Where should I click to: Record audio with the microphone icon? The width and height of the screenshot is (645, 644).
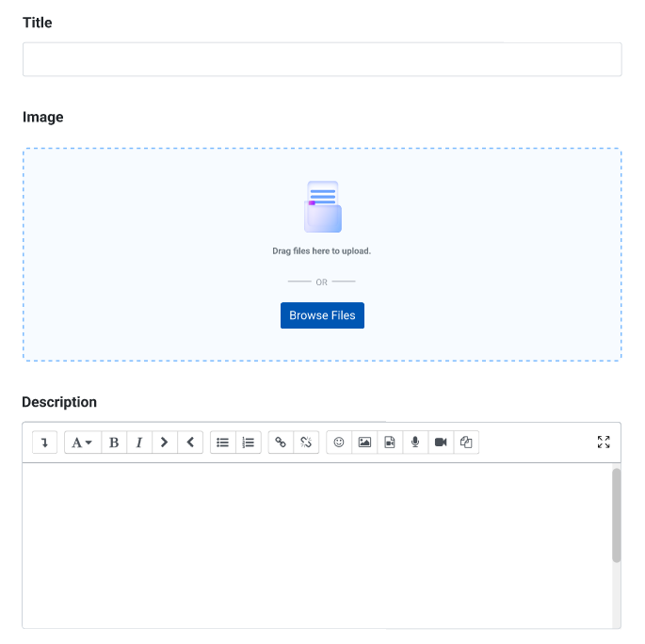pos(415,443)
